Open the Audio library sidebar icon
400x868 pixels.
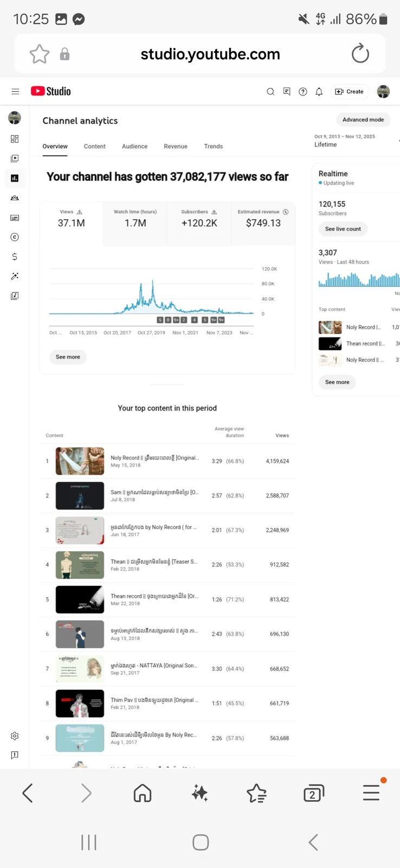pyautogui.click(x=15, y=296)
